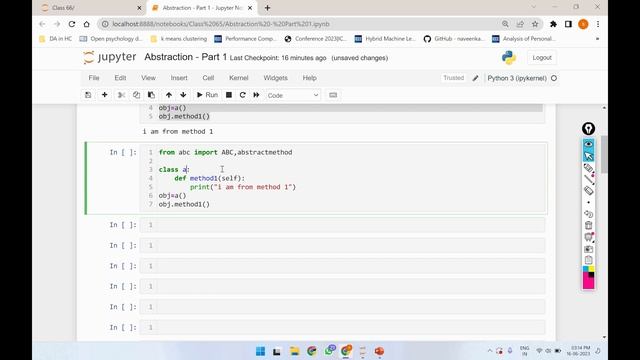The width and height of the screenshot is (640, 360).
Task: Pick the cyan color swatch
Action: point(585,269)
